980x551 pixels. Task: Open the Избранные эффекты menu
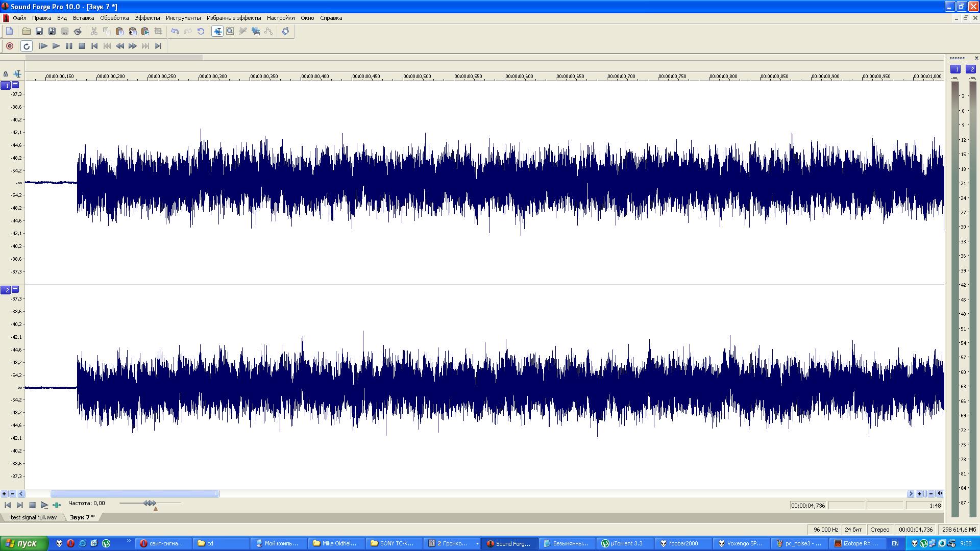point(234,18)
